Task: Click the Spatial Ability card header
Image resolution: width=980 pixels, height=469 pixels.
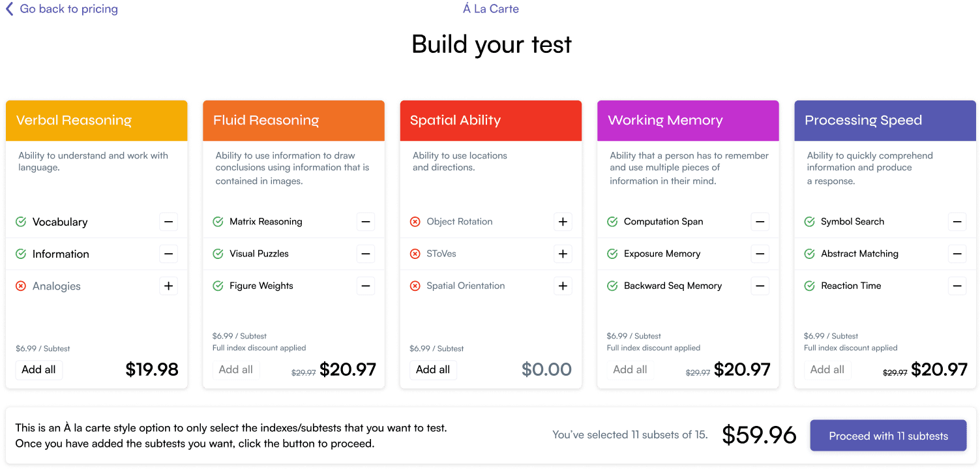Action: 490,121
